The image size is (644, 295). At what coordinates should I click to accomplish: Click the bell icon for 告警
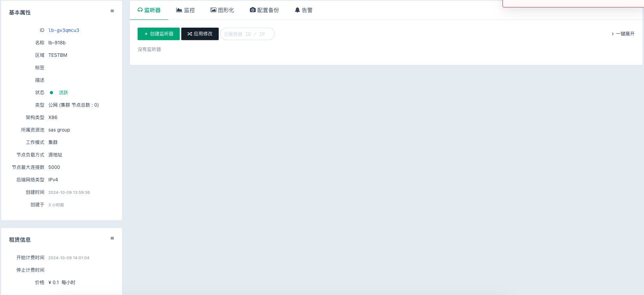coord(297,10)
